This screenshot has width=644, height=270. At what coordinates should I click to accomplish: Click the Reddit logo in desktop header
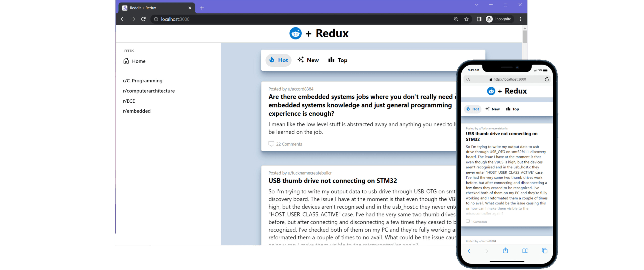click(x=296, y=33)
